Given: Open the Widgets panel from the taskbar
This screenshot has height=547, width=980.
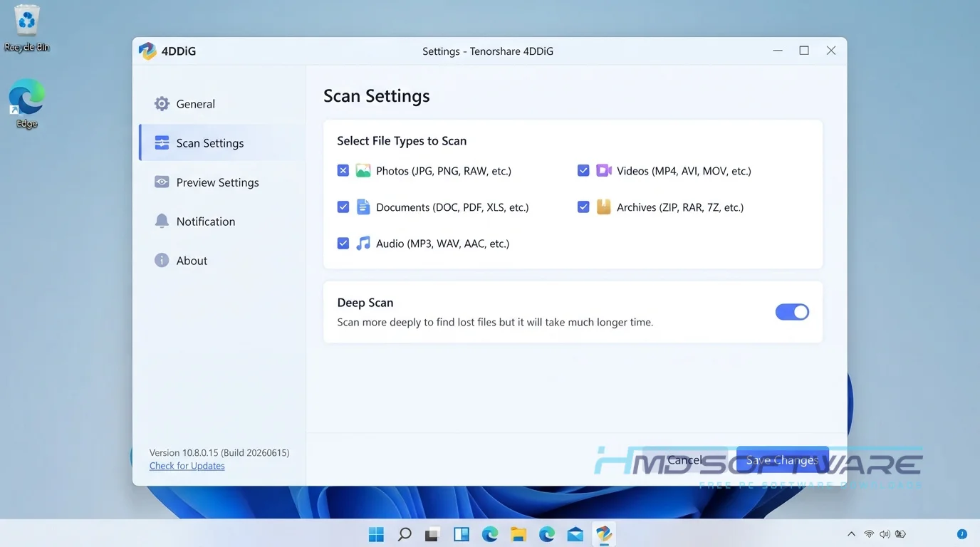Looking at the screenshot, I should 462,534.
